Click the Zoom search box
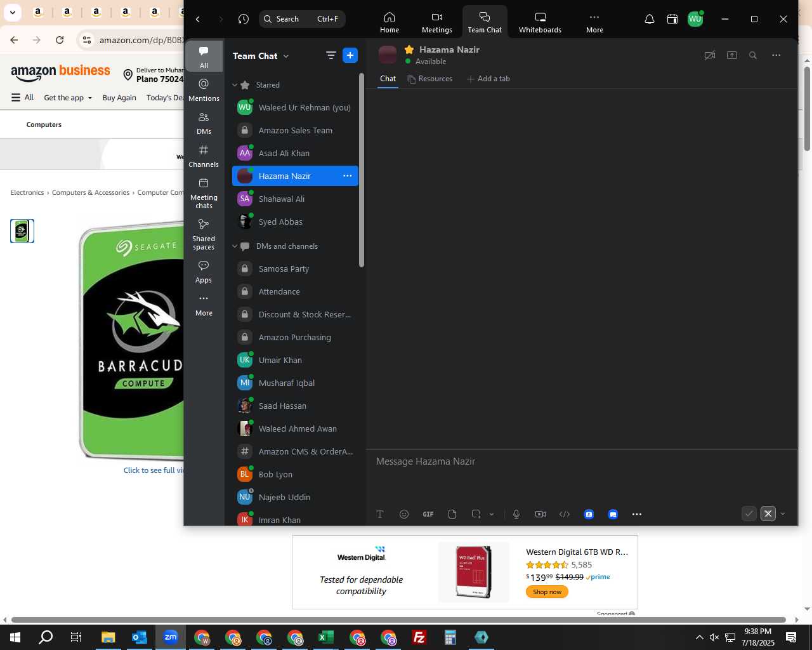The height and width of the screenshot is (650, 812). pyautogui.click(x=302, y=19)
